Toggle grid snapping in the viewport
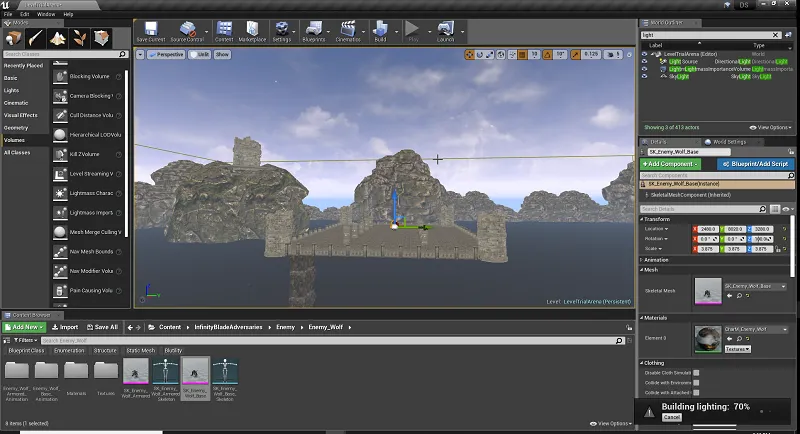This screenshot has width=800, height=434. (522, 55)
